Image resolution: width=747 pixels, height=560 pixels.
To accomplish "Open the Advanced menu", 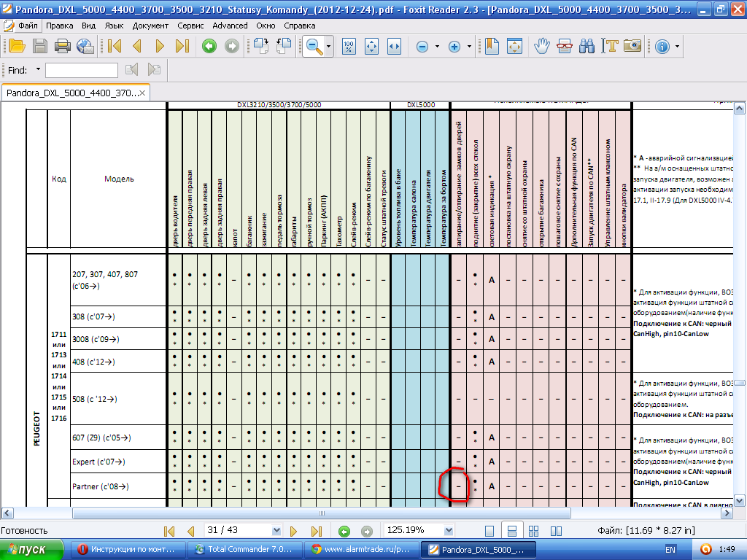I will point(230,26).
